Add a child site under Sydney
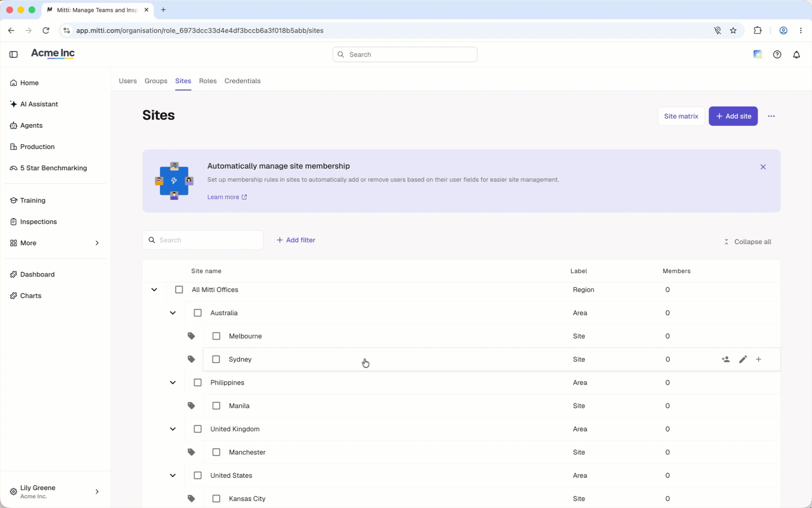Image resolution: width=812 pixels, height=508 pixels. click(x=759, y=359)
